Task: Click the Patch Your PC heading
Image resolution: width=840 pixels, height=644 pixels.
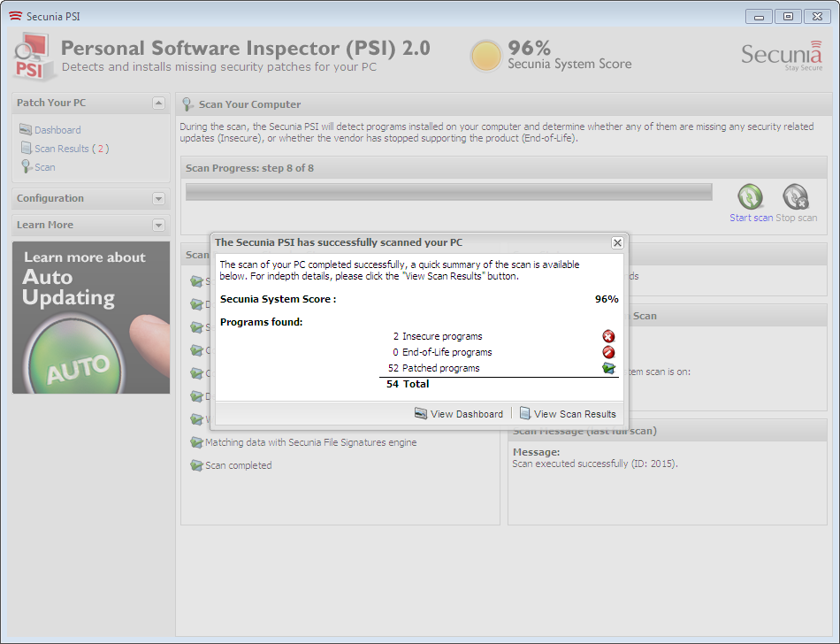Action: point(51,103)
